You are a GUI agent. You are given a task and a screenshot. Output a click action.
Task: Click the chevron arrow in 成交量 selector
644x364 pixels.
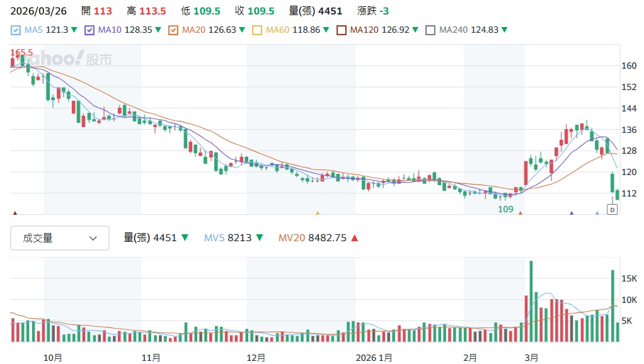[x=93, y=238]
